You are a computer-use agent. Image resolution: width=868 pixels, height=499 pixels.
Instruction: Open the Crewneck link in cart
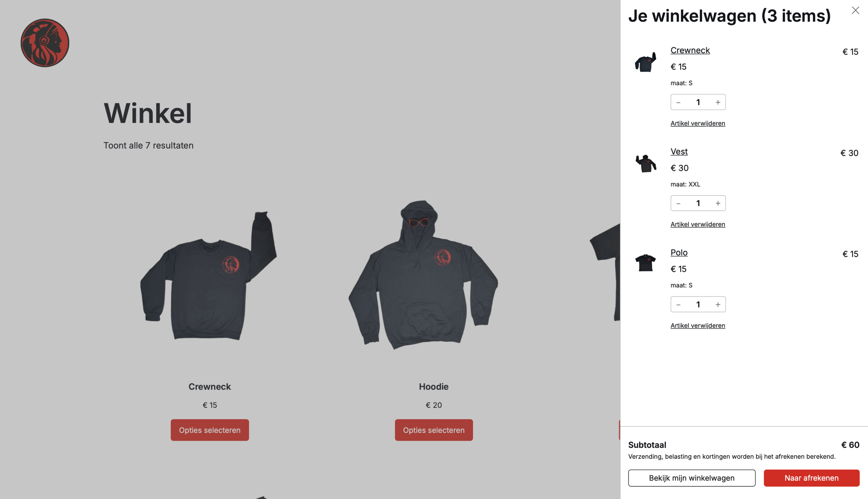[690, 50]
